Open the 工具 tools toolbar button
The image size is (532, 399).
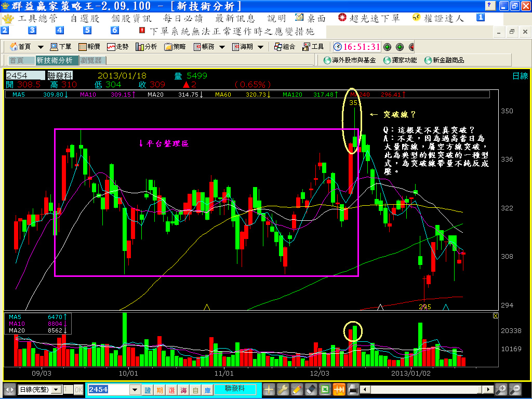coord(313,47)
